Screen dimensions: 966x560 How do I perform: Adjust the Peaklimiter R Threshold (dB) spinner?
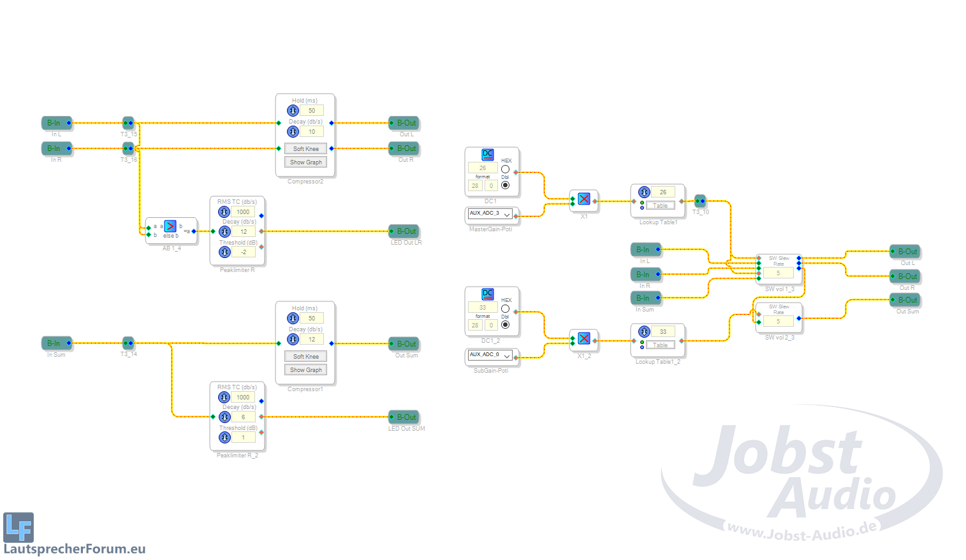[224, 252]
